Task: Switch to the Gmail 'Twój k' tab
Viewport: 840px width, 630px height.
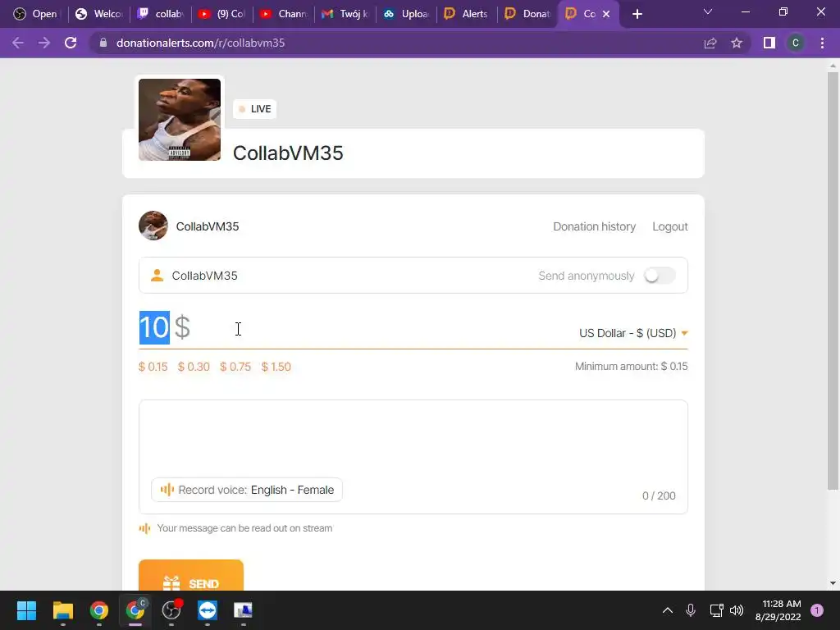Action: point(345,14)
